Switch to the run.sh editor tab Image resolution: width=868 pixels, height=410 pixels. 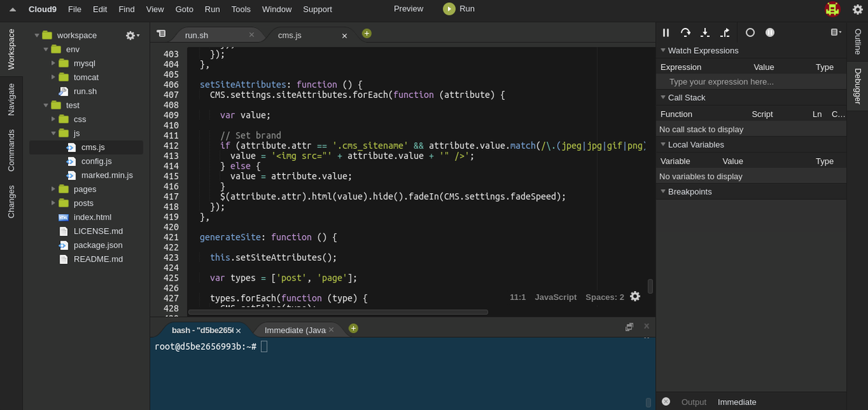click(197, 35)
